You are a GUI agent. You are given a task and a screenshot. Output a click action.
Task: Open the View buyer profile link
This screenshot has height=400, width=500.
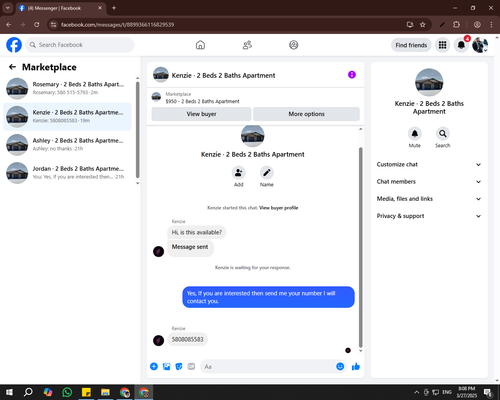(279, 208)
